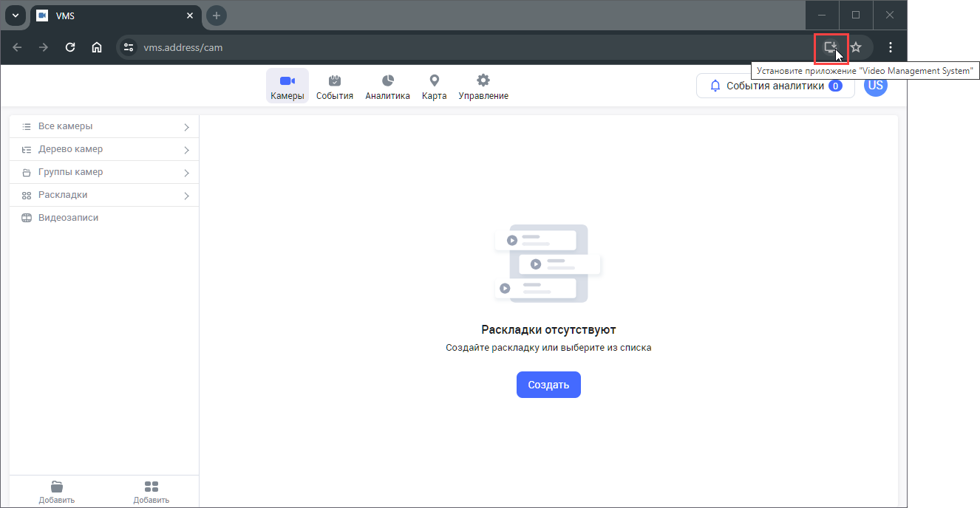
Task: Open the Chrome three-dot menu
Action: [891, 47]
